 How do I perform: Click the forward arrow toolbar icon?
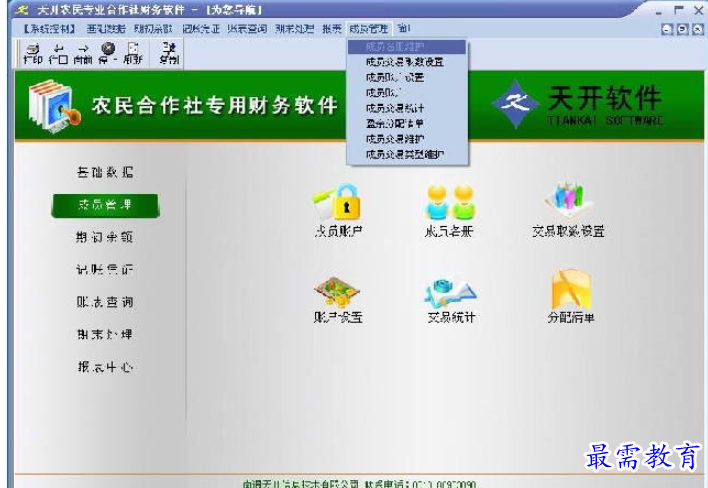click(83, 54)
